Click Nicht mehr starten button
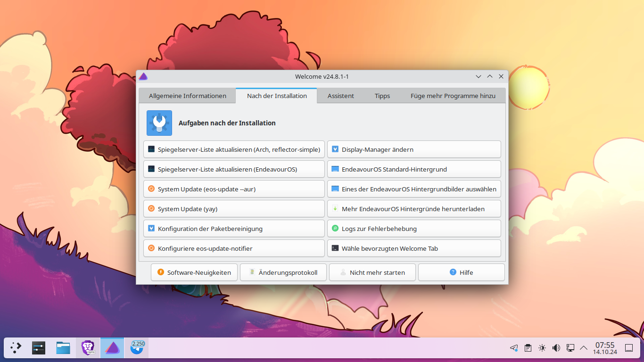The image size is (644, 362). (x=372, y=272)
